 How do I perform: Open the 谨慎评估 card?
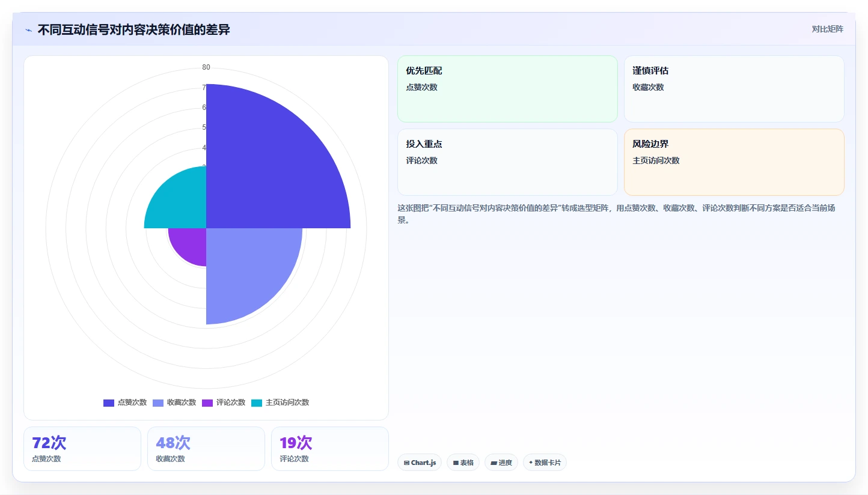[734, 89]
